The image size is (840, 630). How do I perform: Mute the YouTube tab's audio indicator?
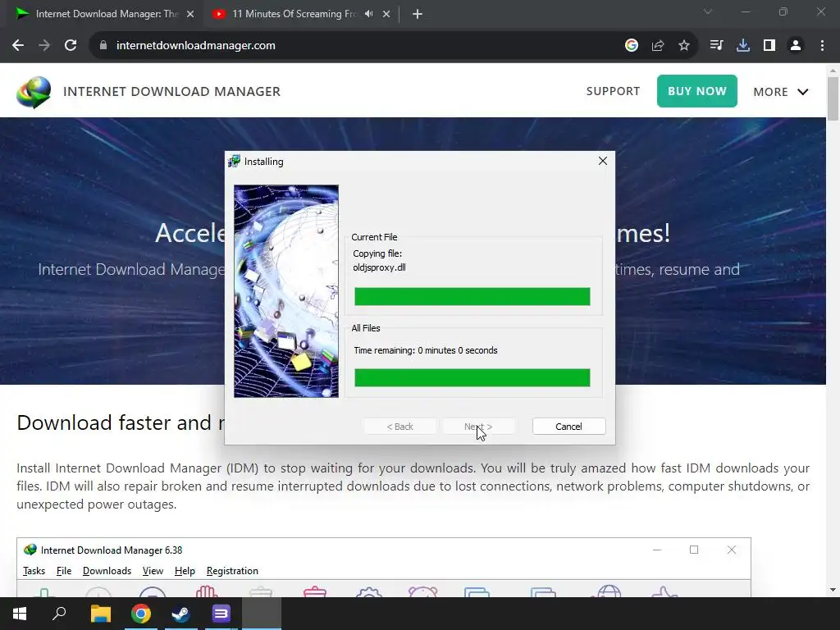click(x=368, y=14)
